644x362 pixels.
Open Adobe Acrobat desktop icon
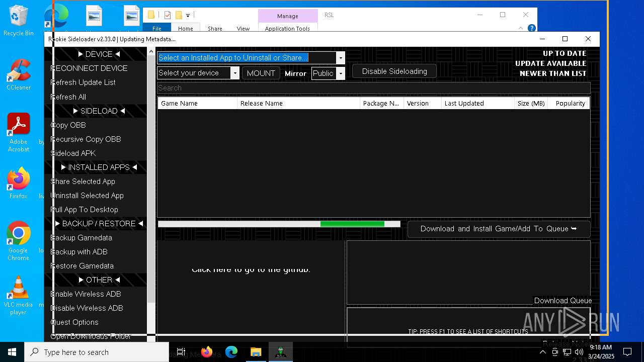[19, 133]
